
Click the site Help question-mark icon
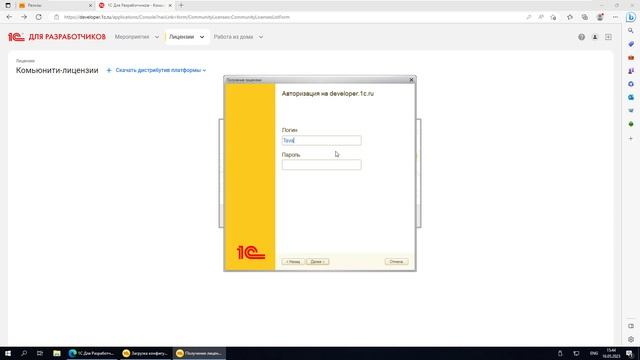582,37
